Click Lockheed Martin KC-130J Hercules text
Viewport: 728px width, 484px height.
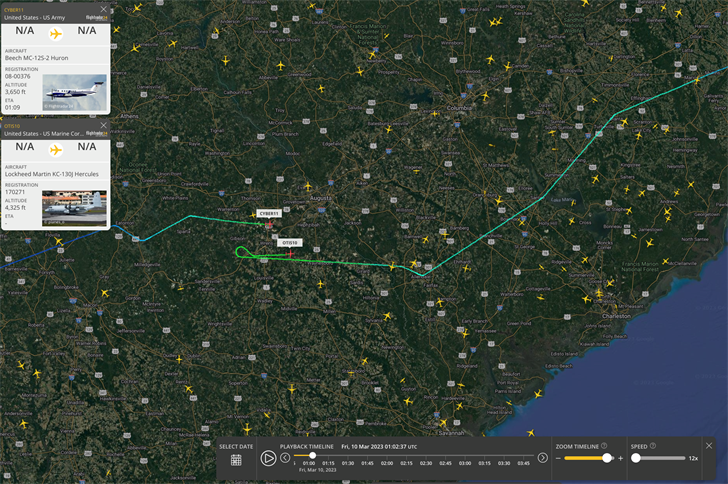click(x=52, y=174)
